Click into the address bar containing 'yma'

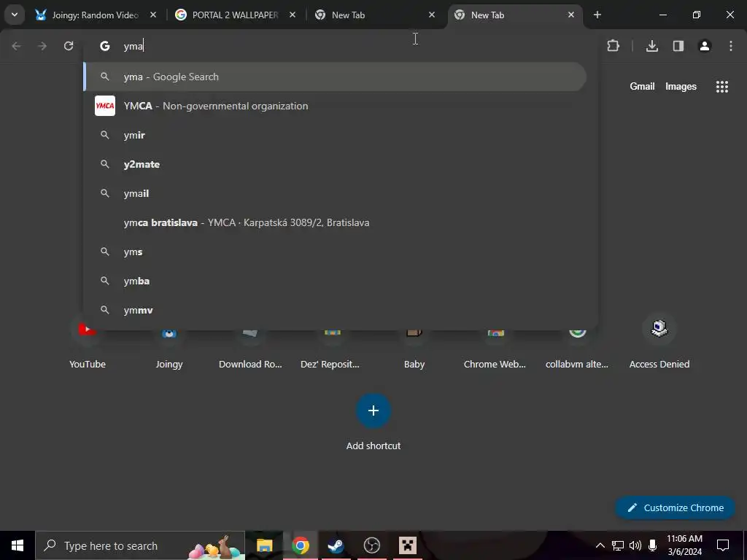tap(341, 46)
